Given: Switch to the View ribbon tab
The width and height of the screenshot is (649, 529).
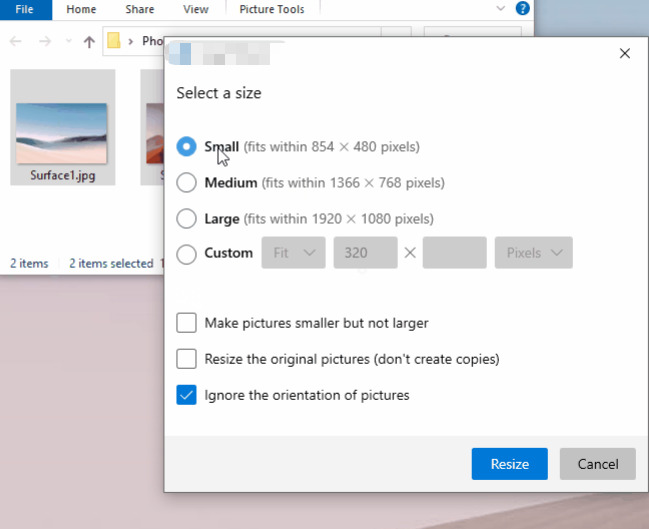Looking at the screenshot, I should coord(196,9).
